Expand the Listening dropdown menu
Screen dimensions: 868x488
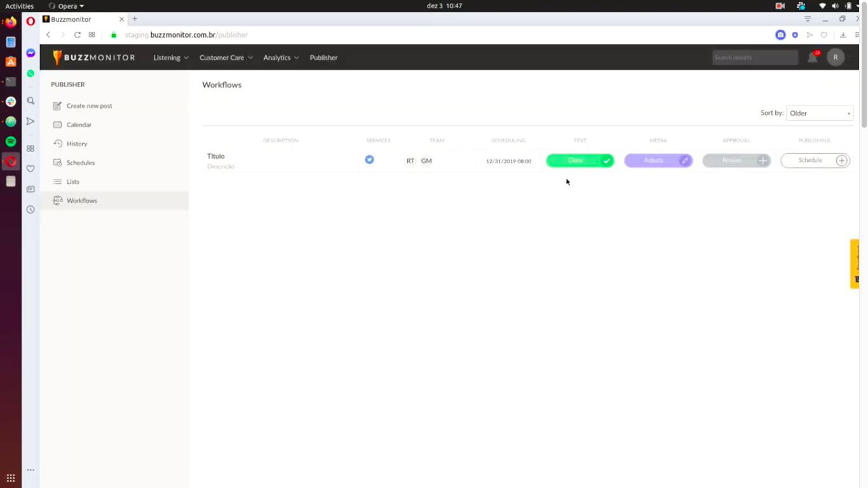(170, 58)
